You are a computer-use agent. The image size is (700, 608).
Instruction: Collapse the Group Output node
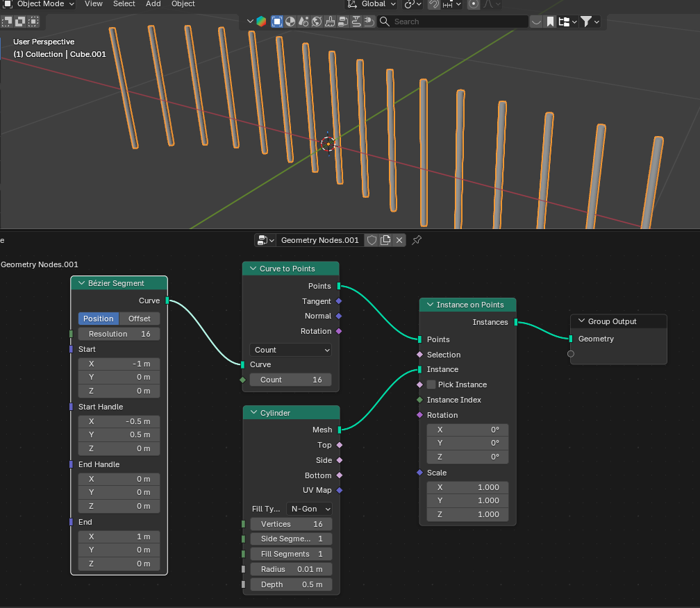click(581, 321)
